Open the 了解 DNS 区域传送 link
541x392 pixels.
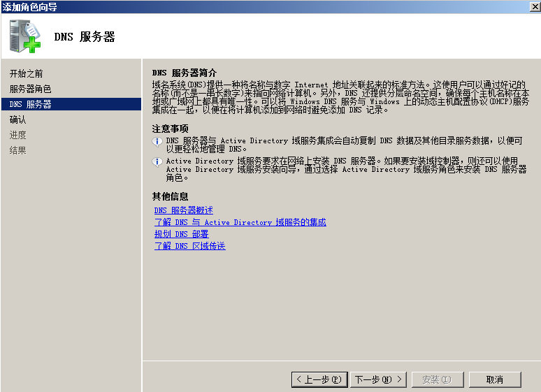(x=189, y=246)
